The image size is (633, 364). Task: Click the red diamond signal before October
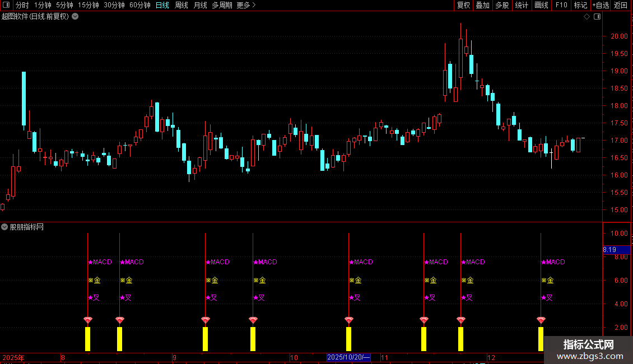pos(253,320)
